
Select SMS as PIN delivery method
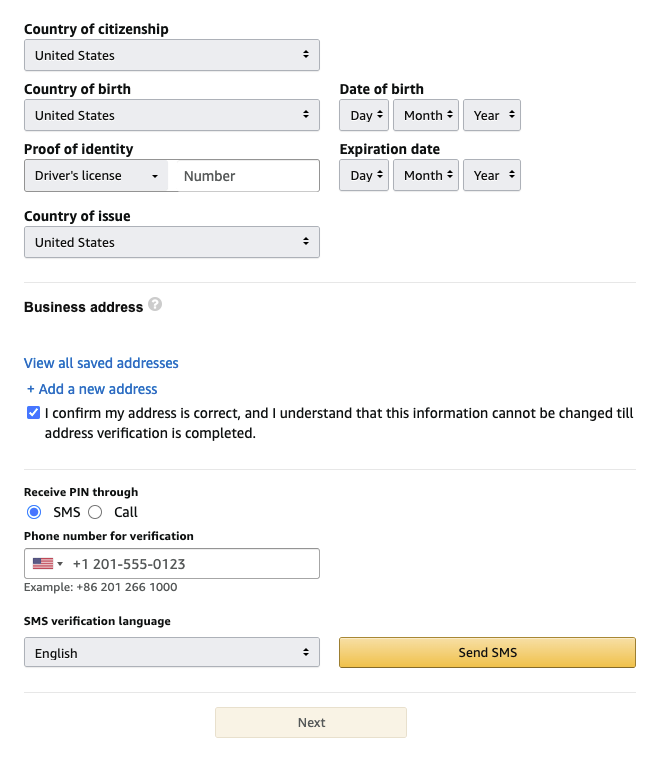[x=34, y=512]
